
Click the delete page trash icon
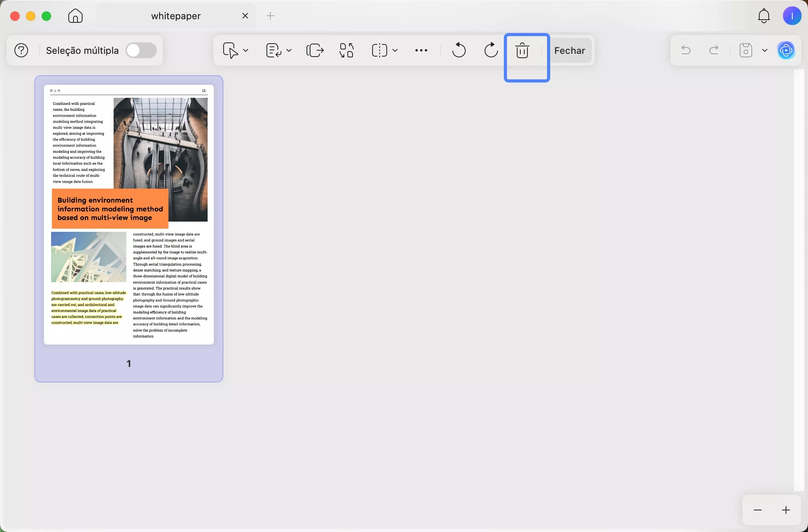[522, 51]
